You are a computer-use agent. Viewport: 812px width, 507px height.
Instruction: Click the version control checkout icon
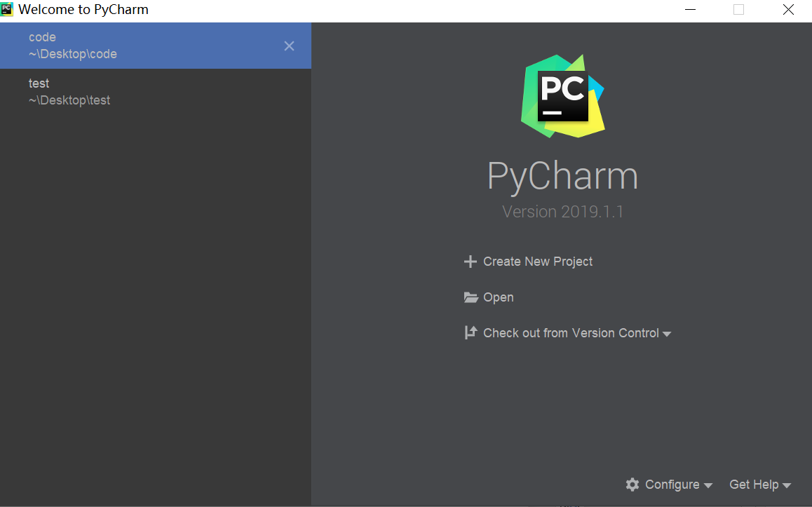(x=471, y=332)
